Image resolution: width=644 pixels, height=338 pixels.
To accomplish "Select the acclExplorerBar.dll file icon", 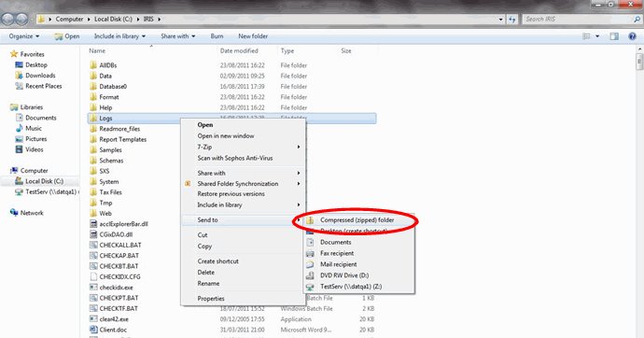I will [93, 224].
